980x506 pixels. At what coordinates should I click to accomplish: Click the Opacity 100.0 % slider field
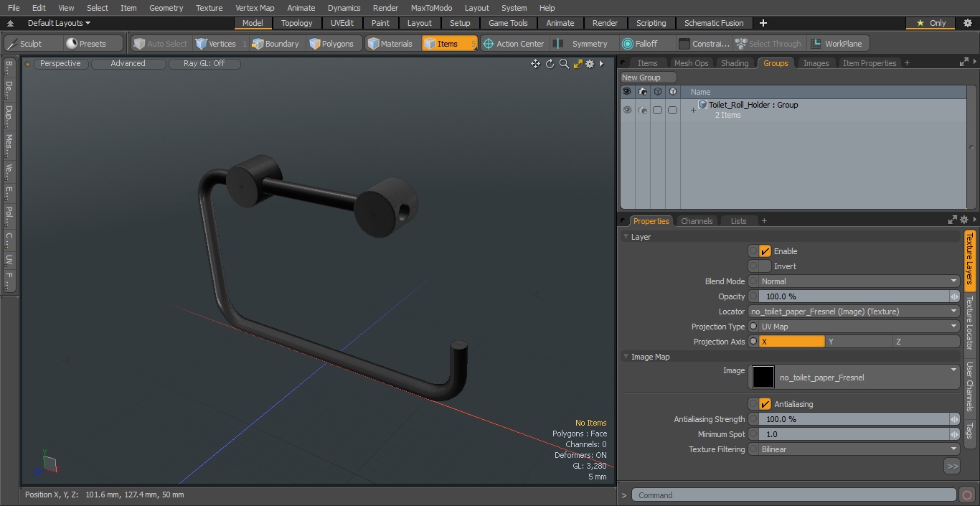854,296
